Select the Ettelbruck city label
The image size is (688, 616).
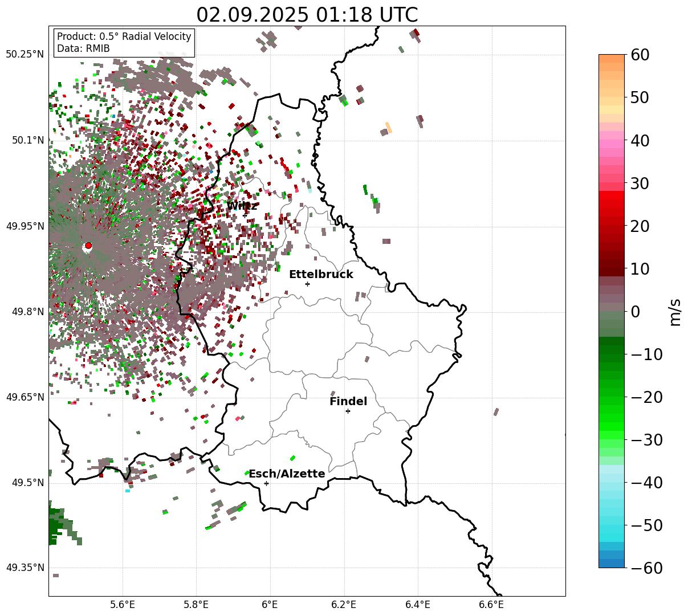point(321,275)
